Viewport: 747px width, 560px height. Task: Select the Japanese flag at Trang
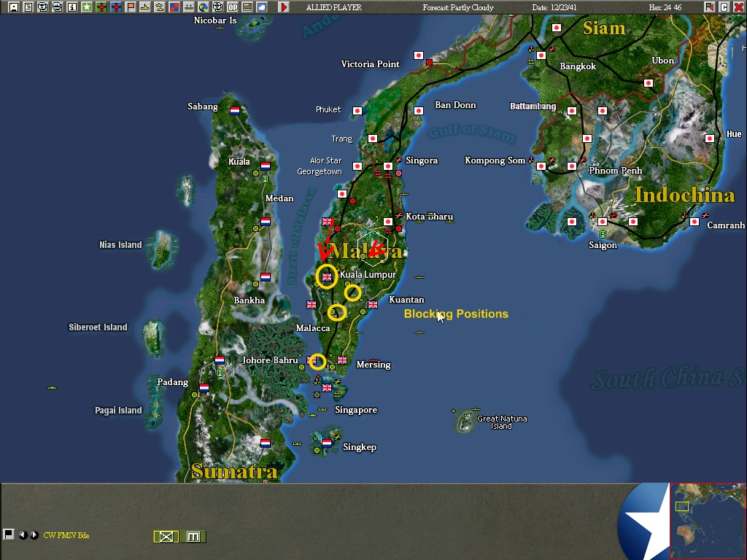[x=373, y=139]
